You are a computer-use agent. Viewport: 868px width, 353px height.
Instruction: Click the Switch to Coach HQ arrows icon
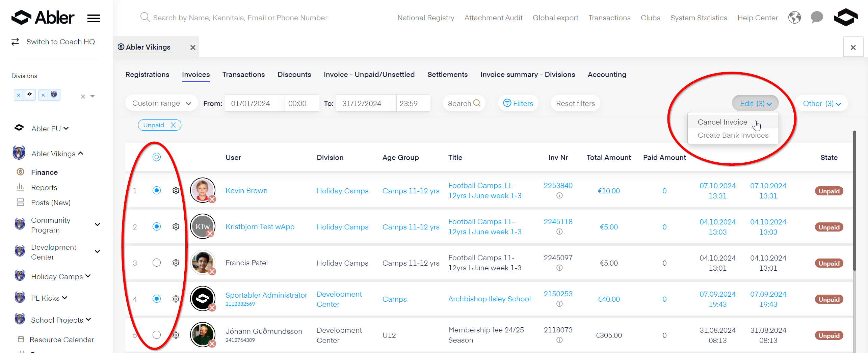[x=15, y=42]
